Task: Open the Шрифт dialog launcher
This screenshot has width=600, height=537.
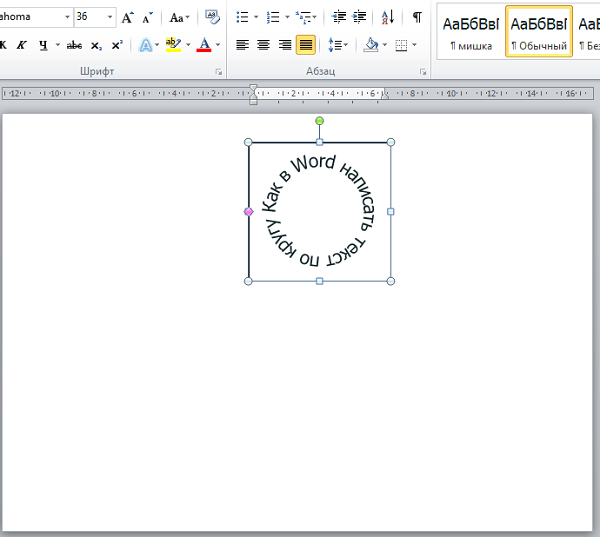Action: [218, 72]
